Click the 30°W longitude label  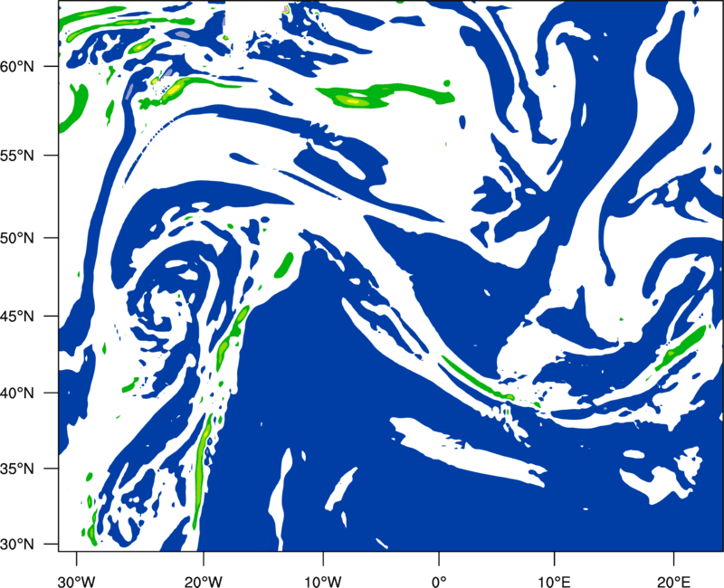pos(76,581)
